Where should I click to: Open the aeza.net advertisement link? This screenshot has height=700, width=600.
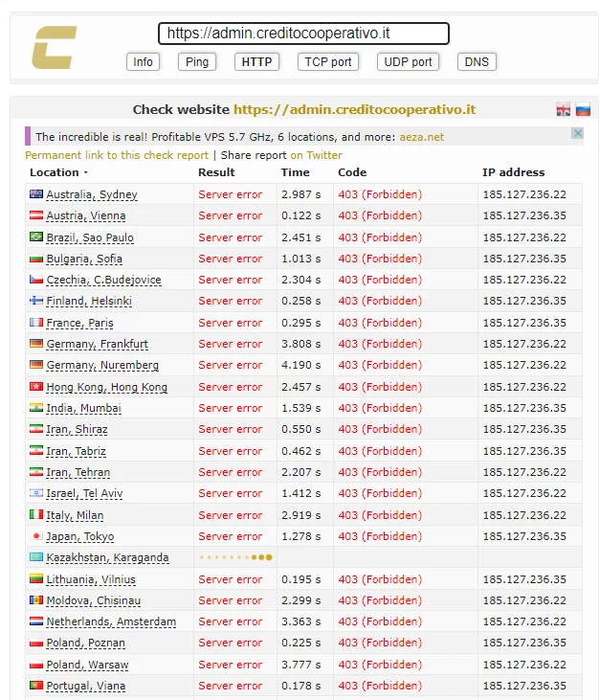coord(421,137)
